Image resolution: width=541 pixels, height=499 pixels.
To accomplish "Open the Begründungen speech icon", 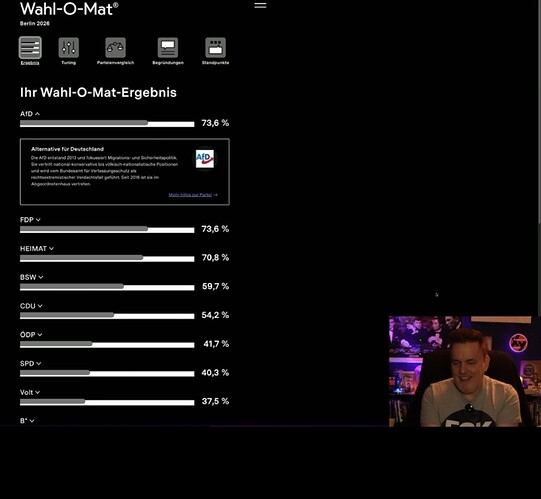I will [x=168, y=48].
